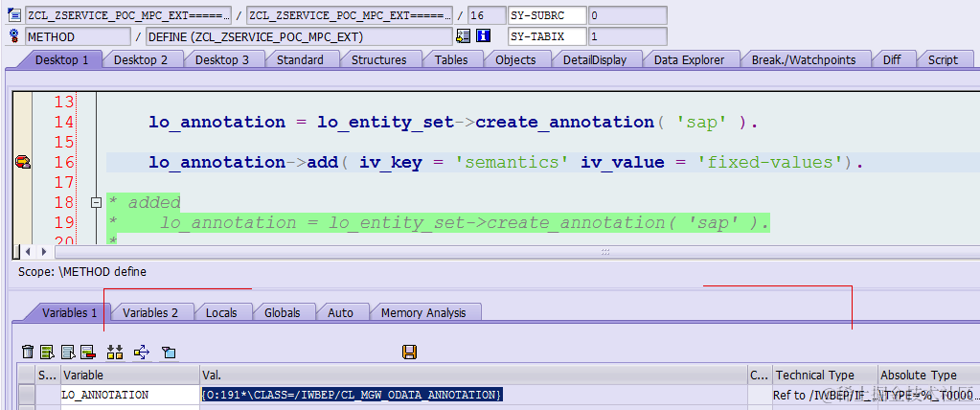Click the editor scroll-right arrow

coord(43,251)
